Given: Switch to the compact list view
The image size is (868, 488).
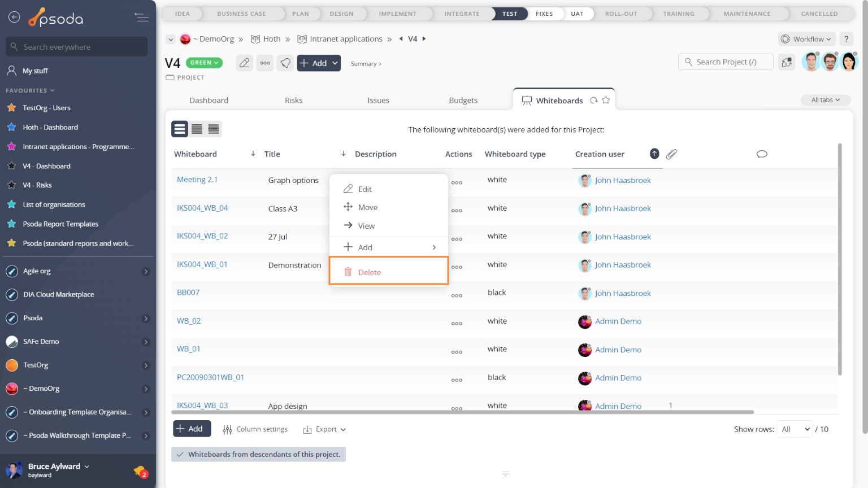Looking at the screenshot, I should [x=197, y=129].
